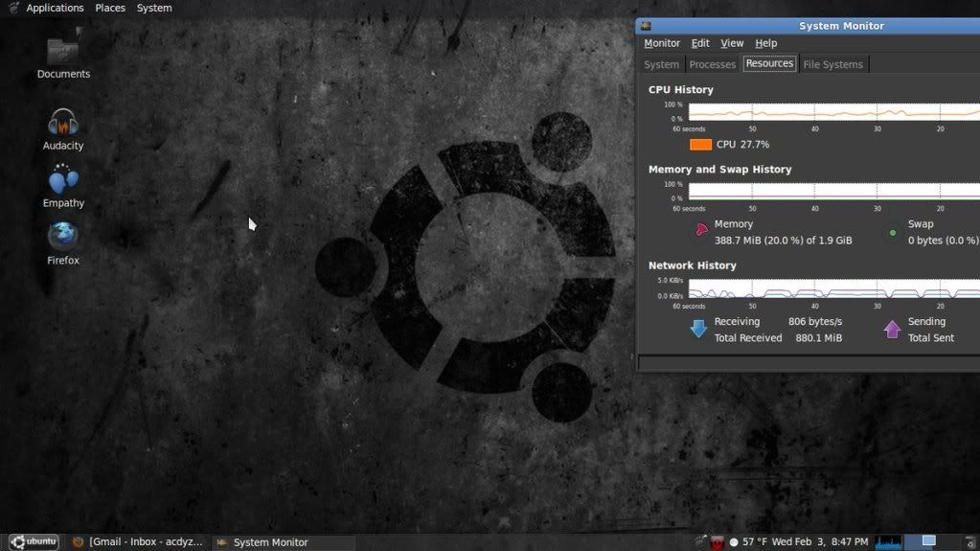Click the pink Memory pie color picker
Screen dimensions: 980x551
(701, 230)
